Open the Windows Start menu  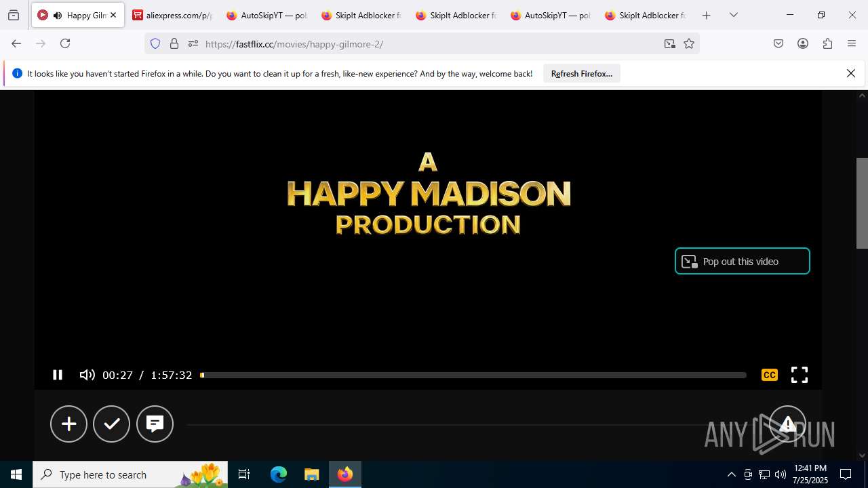click(x=16, y=474)
